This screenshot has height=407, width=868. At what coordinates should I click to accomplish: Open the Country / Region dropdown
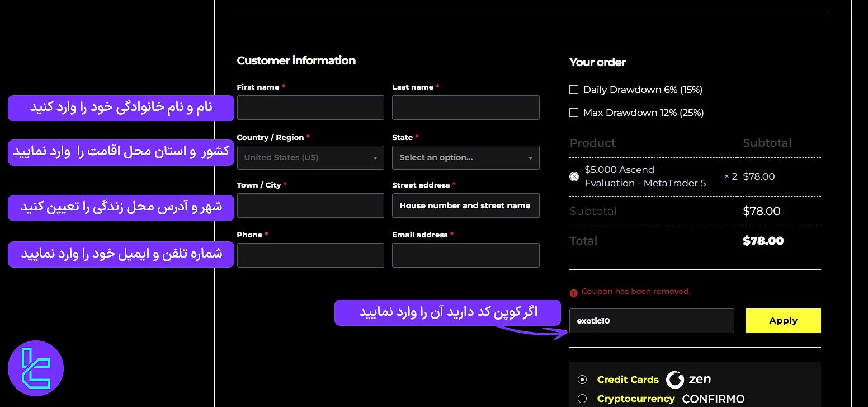pos(310,157)
